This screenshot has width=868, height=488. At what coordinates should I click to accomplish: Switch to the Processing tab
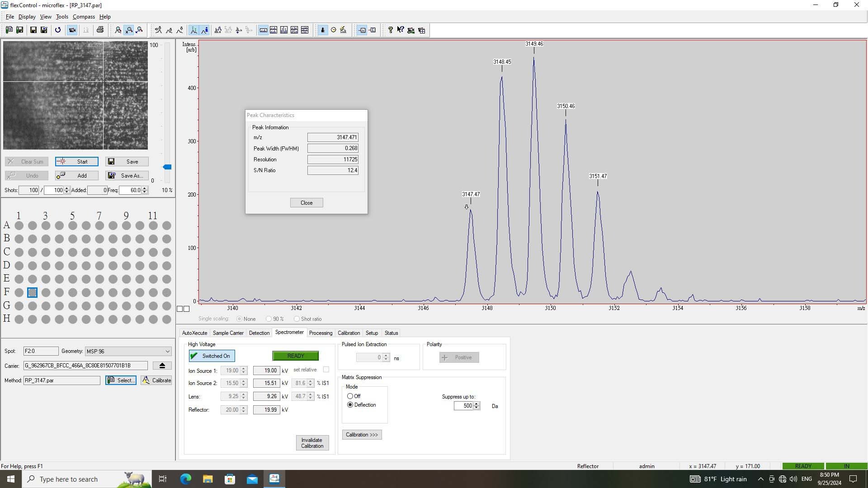pos(321,333)
